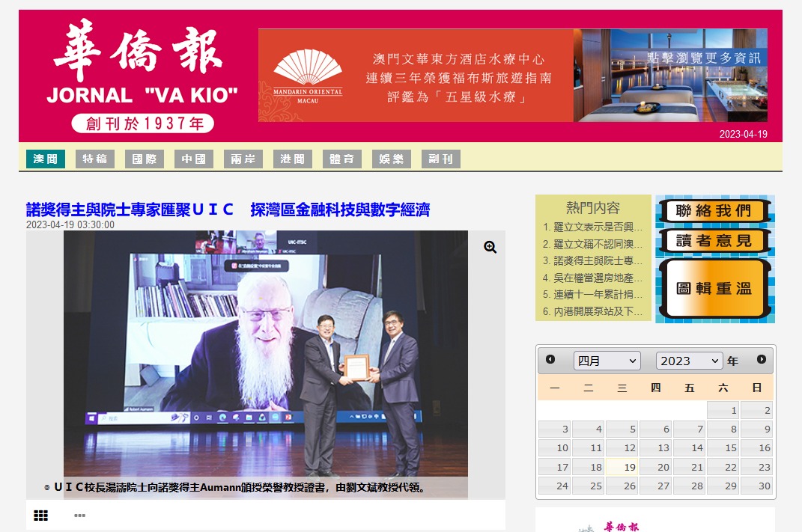Open hot article 4 吳在權當選房地產
Viewport: 802px width, 532px height.
(593, 278)
